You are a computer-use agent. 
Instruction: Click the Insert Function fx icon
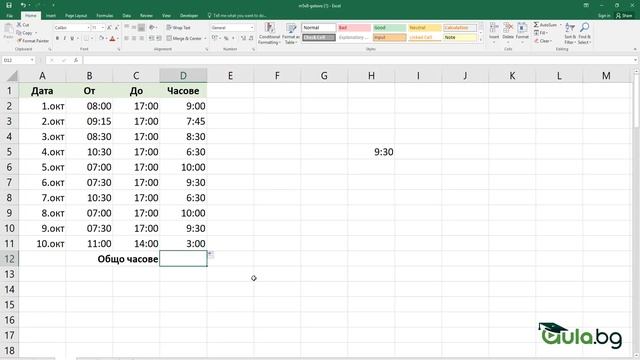click(76, 60)
